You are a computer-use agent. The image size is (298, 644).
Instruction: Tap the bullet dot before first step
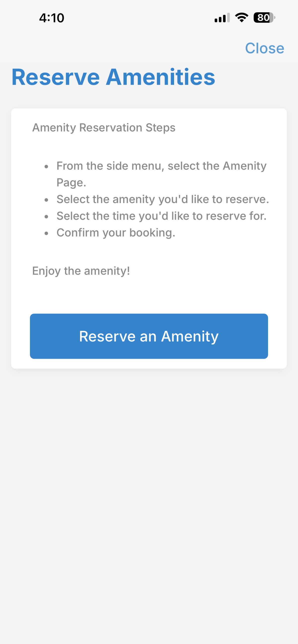click(46, 167)
